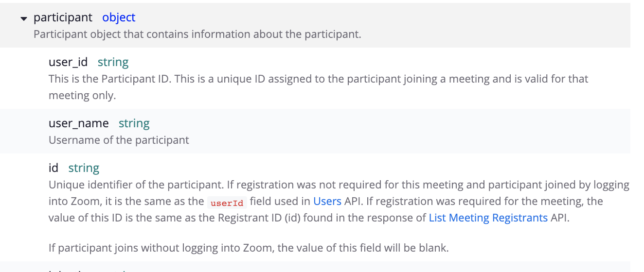Click the participant object description text
The width and height of the screenshot is (644, 272).
click(x=197, y=34)
